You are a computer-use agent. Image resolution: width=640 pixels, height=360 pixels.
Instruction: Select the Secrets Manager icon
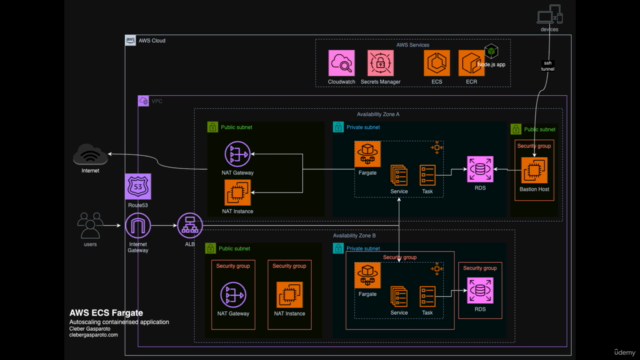(x=380, y=63)
